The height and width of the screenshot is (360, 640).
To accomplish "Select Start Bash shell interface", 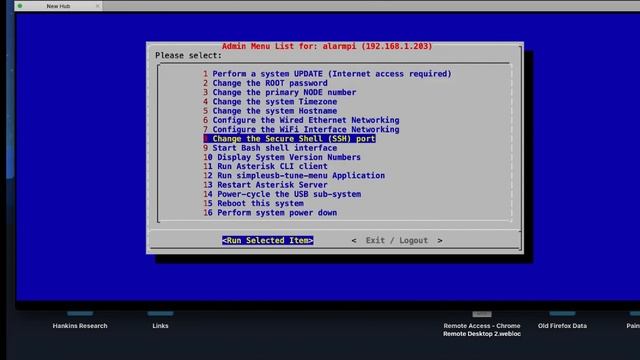I will tap(270, 148).
